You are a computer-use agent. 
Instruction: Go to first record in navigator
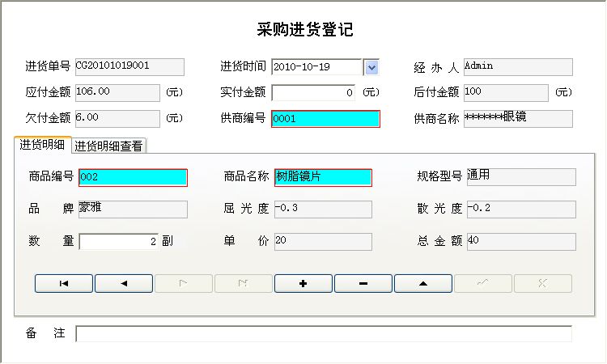(64, 284)
